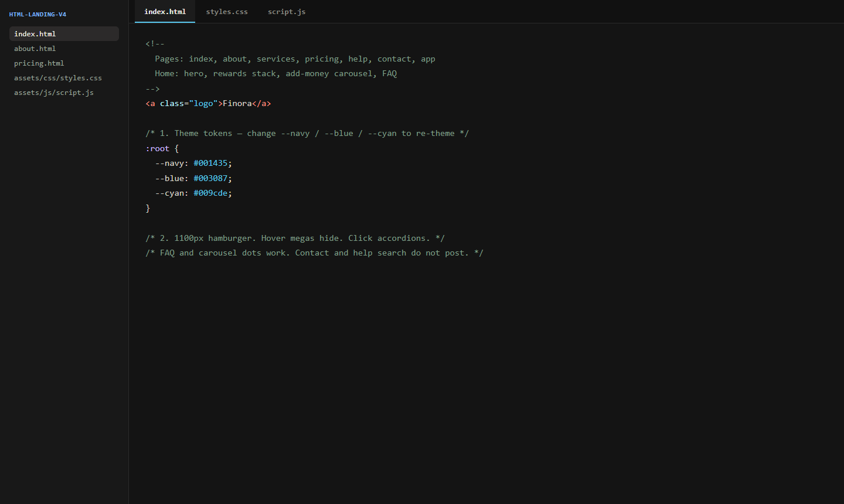Open about.html from the sidebar
844x504 pixels.
click(64, 49)
